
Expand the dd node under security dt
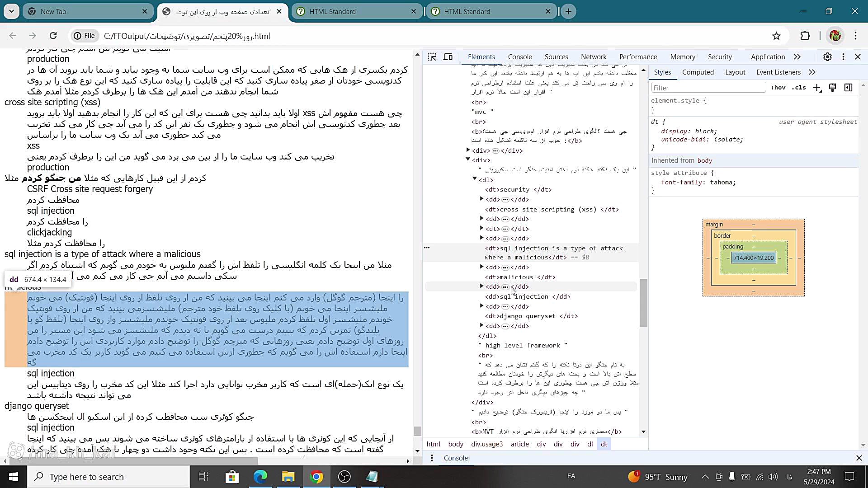pyautogui.click(x=481, y=199)
